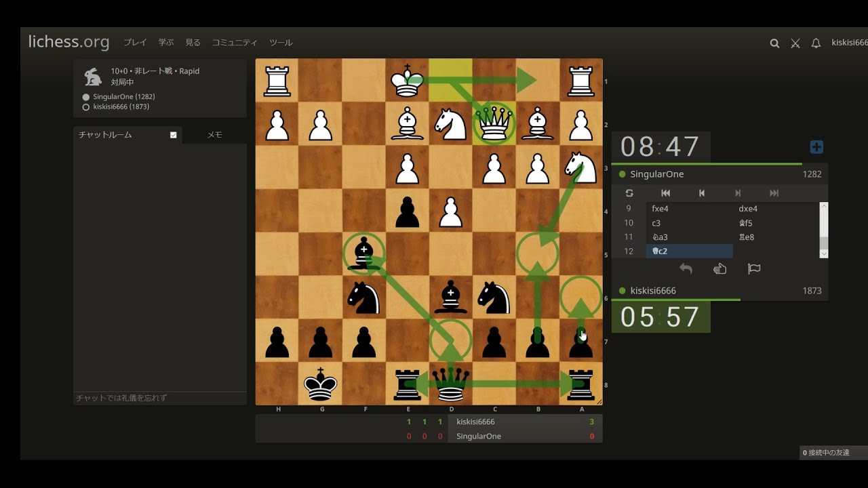Open kiskisi6666 player name below move list
868x488 pixels.
(653, 291)
